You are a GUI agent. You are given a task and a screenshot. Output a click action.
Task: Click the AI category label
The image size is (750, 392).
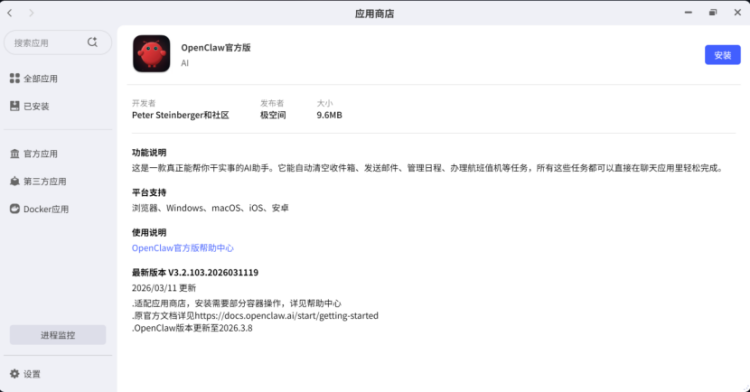pos(185,63)
